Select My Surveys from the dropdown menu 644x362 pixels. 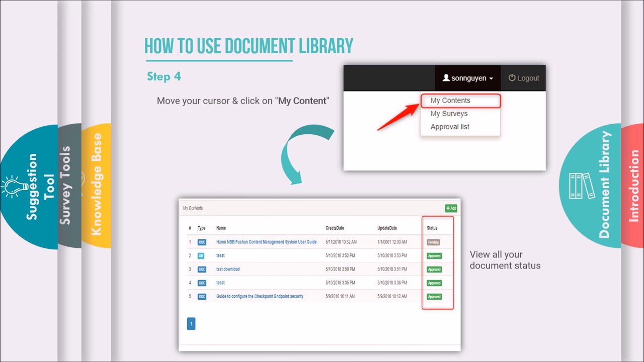pos(449,114)
